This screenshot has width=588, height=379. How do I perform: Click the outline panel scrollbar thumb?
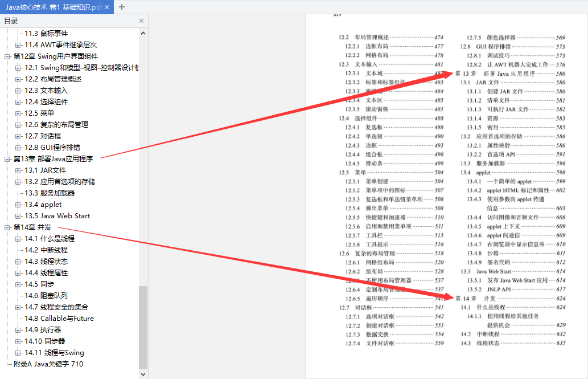point(143,328)
